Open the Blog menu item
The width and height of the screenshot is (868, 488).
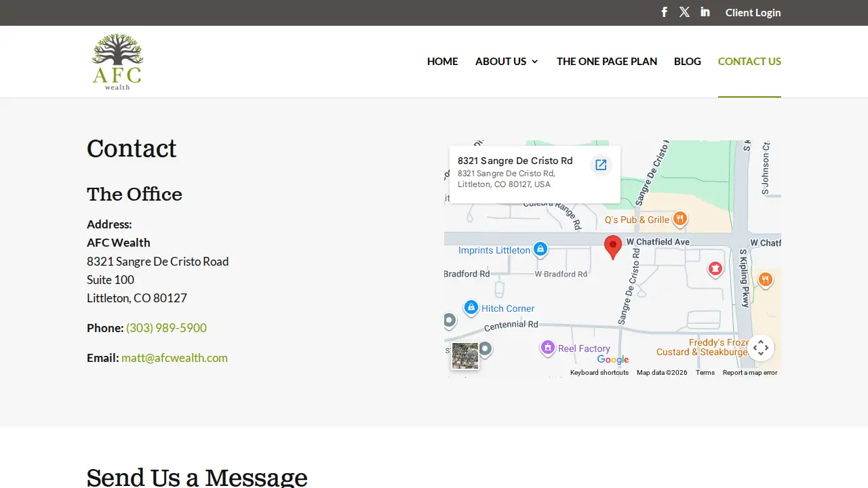click(x=688, y=61)
